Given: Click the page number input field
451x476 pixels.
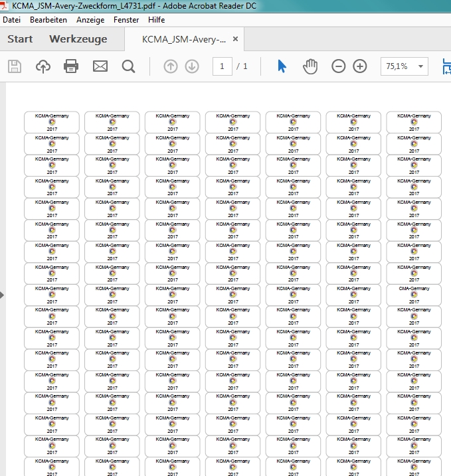Looking at the screenshot, I should [223, 66].
